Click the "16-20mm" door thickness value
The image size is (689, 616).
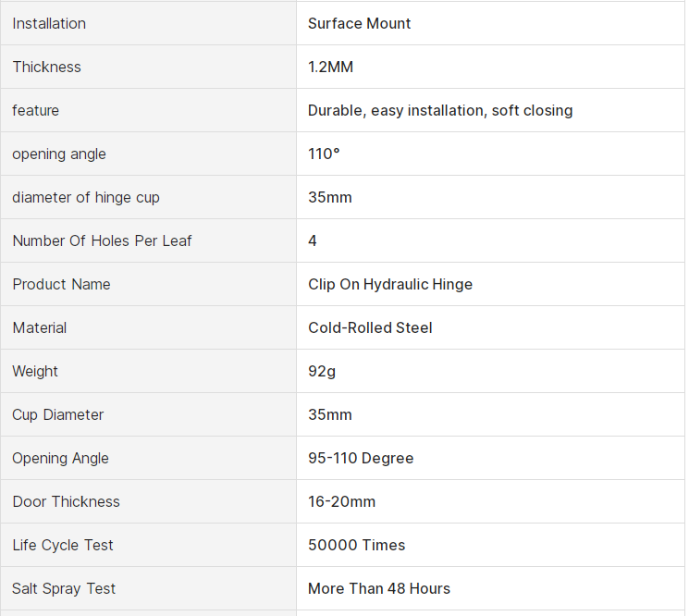[x=341, y=501]
